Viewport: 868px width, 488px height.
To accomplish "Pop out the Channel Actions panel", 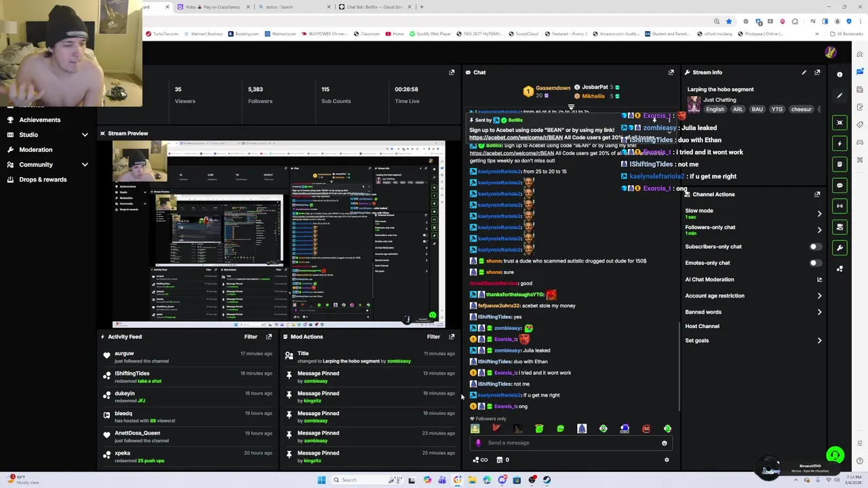I will pos(817,195).
